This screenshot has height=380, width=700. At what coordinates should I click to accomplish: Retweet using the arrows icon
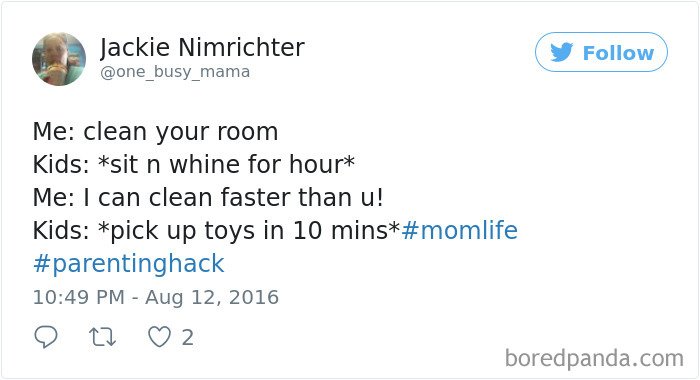tap(103, 337)
